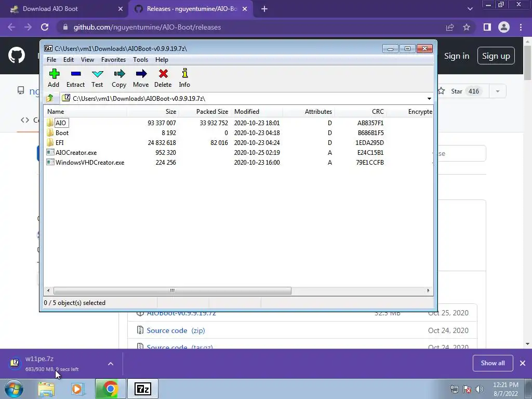
Task: Click the Chrome address bar URL
Action: tap(147, 27)
